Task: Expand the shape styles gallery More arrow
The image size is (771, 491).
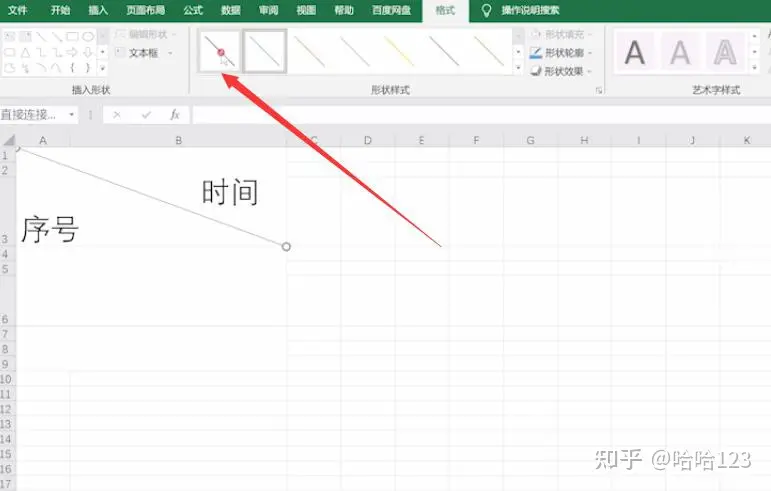Action: coord(518,69)
